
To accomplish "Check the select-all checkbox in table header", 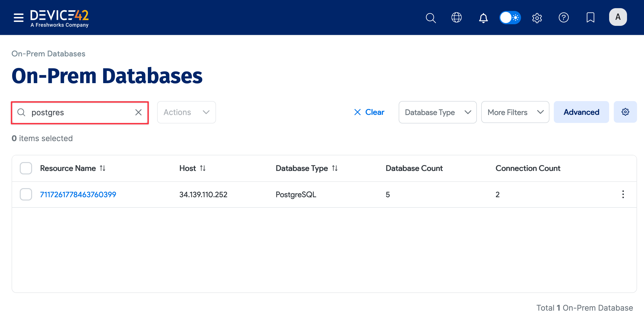I will pos(26,168).
